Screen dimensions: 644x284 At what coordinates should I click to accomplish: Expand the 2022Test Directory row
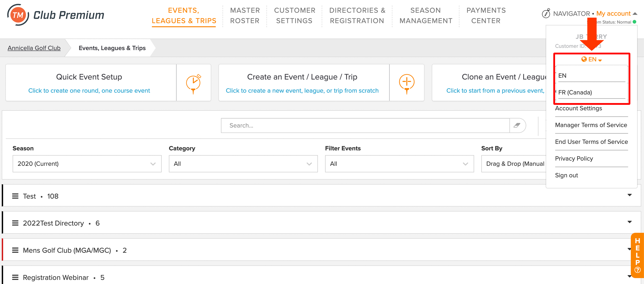tap(630, 222)
